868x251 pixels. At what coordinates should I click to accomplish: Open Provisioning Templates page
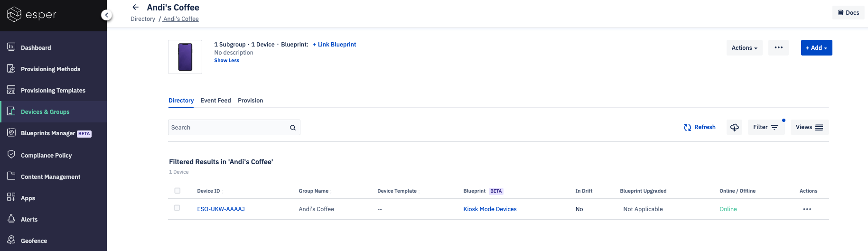(x=53, y=90)
